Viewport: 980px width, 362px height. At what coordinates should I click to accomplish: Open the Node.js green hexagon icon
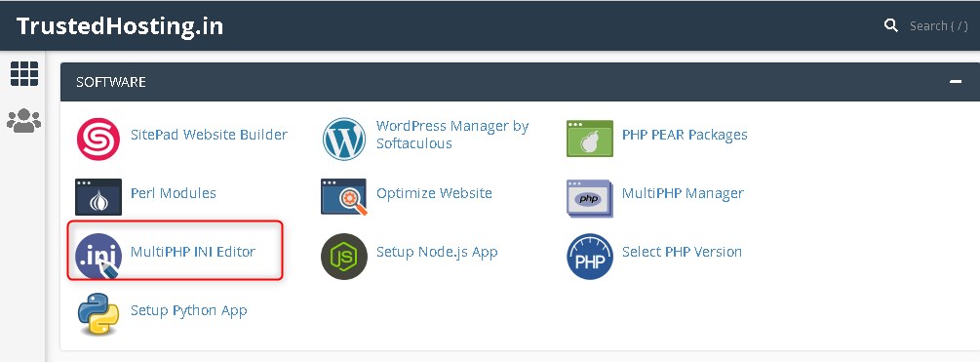[344, 257]
